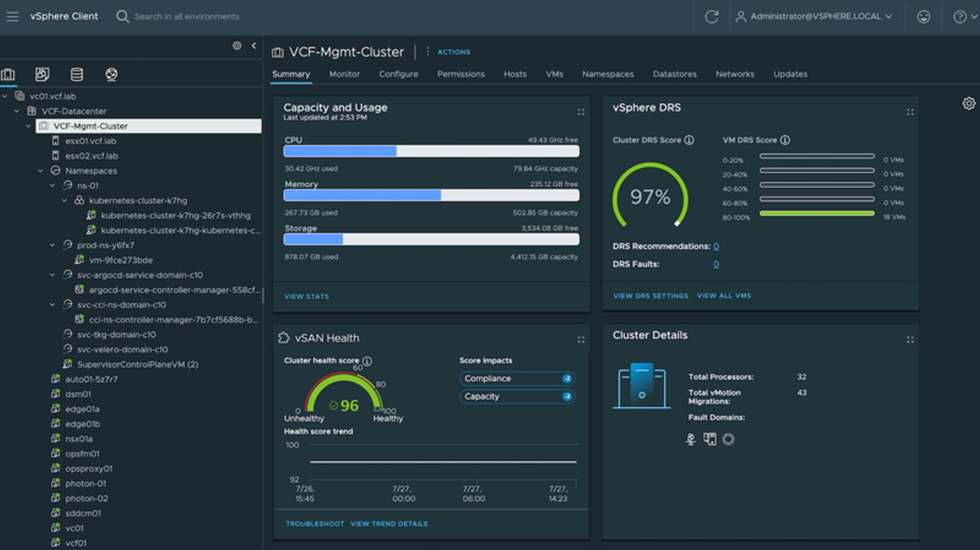The height and width of the screenshot is (550, 980).
Task: Click the refresh icon in the top bar
Action: [711, 16]
